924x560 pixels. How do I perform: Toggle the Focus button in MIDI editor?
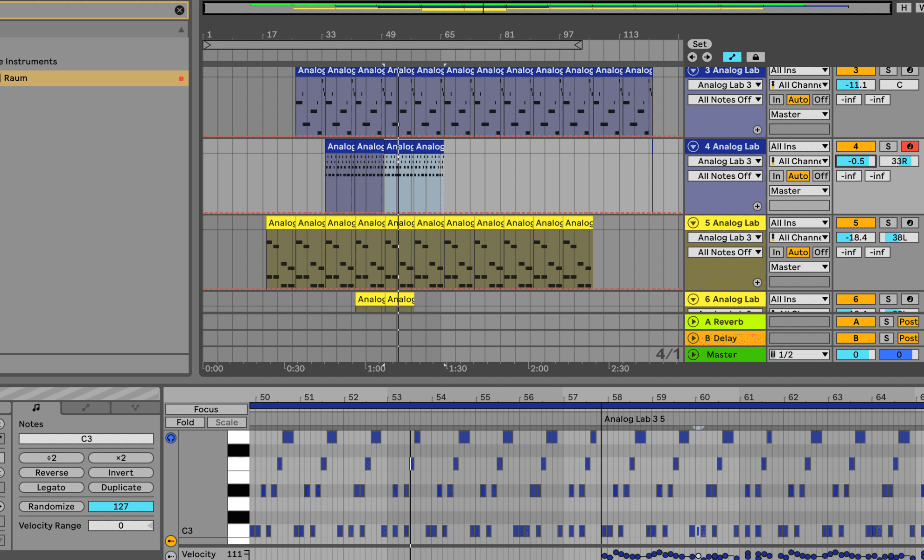pyautogui.click(x=206, y=409)
